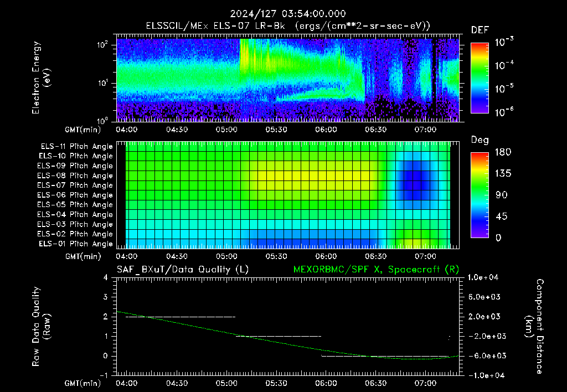Click the 'ELS-09 Pitch Angle' row label
Image resolution: width=567 pixels, height=392 pixels.
point(75,166)
